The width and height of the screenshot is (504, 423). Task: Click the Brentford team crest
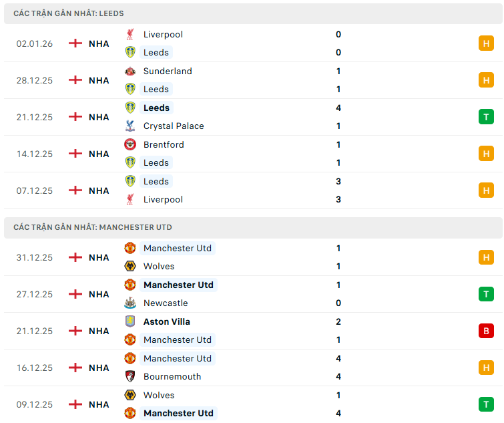(x=130, y=144)
